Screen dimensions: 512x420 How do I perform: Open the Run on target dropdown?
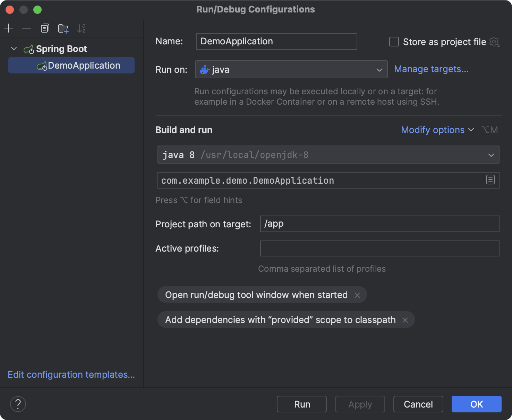click(379, 69)
